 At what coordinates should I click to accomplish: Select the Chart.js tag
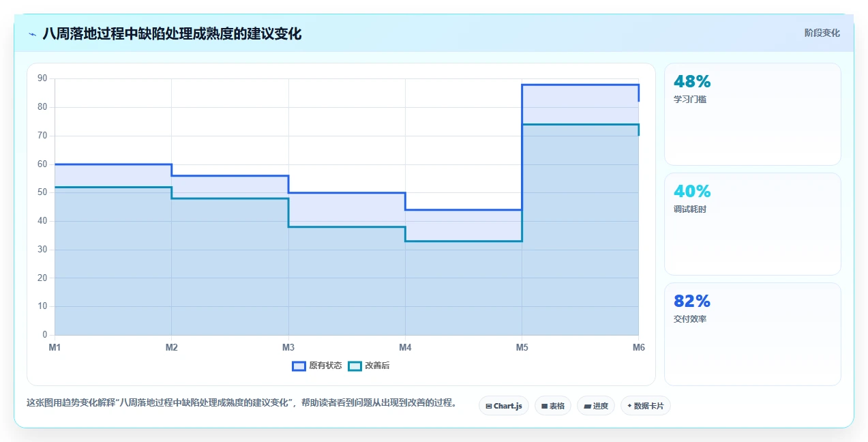coord(504,406)
